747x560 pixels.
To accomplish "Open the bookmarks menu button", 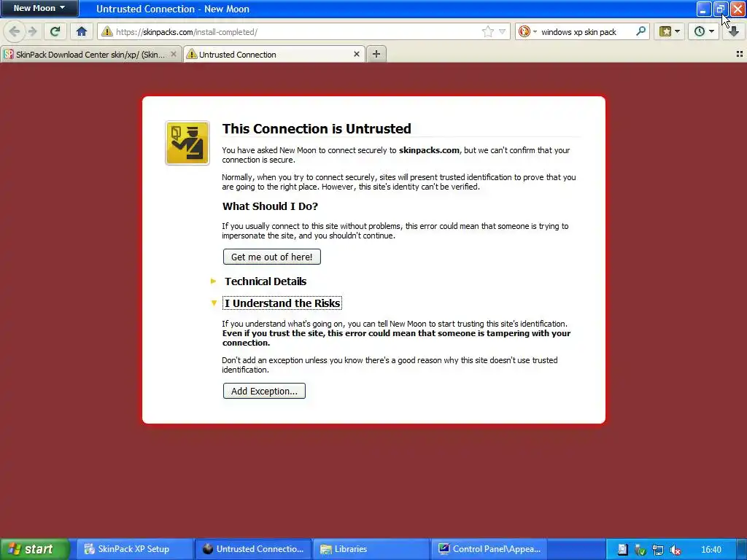I will coord(670,32).
